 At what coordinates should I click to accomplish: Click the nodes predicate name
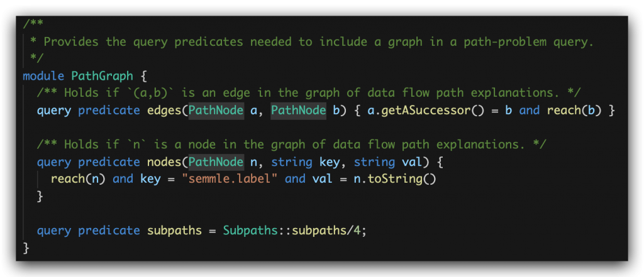coord(164,162)
